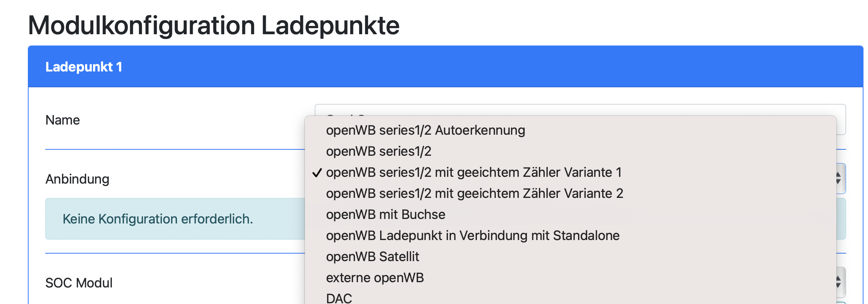868x304 pixels.
Task: Click the "Anbindung" label
Action: pos(77,179)
